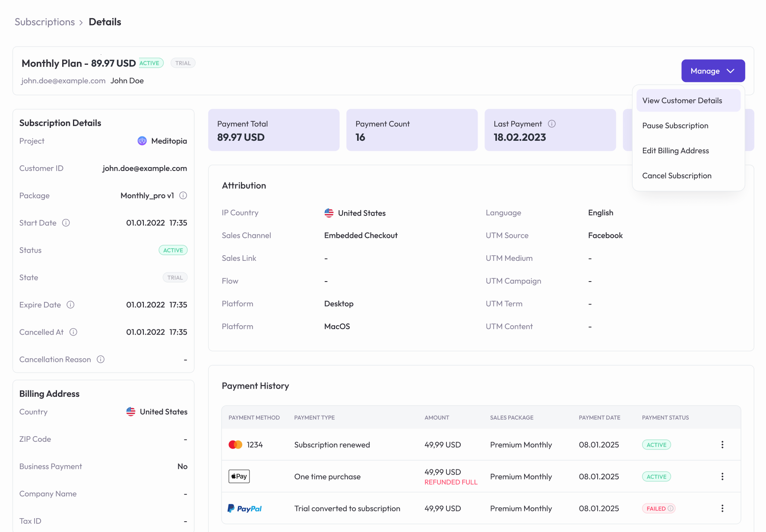Viewport: 766px width, 532px height.
Task: Select View Customer Details menu item
Action: 682,101
